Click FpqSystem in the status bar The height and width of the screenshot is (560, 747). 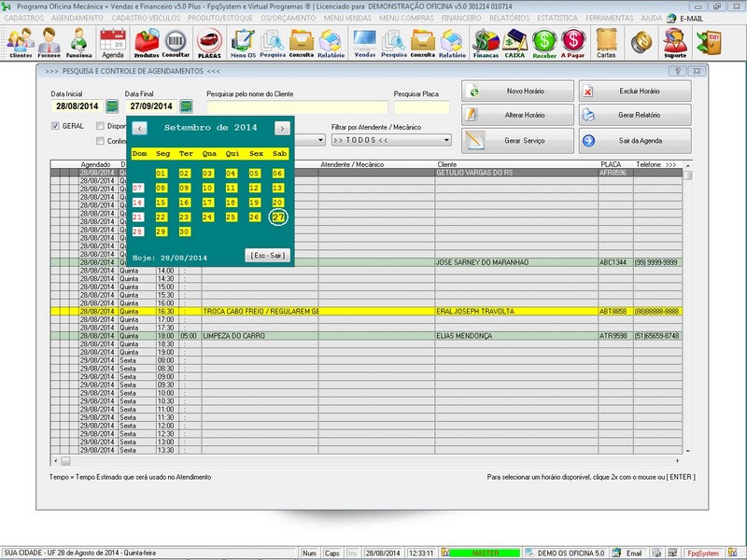point(703,553)
